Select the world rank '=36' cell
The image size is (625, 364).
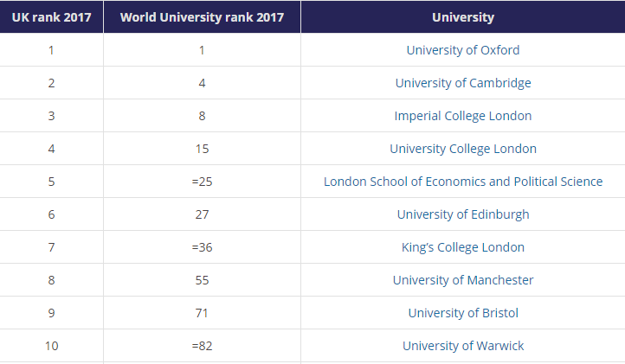[202, 247]
